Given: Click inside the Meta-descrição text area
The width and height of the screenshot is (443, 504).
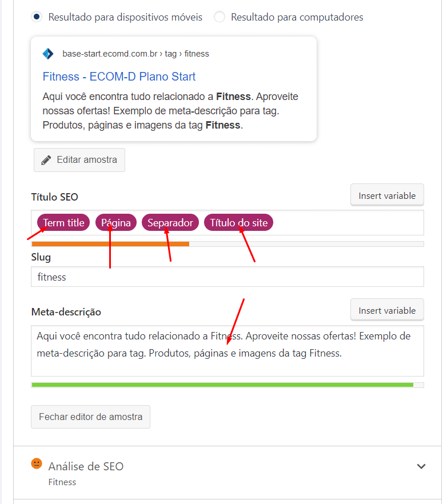Looking at the screenshot, I should [x=228, y=351].
